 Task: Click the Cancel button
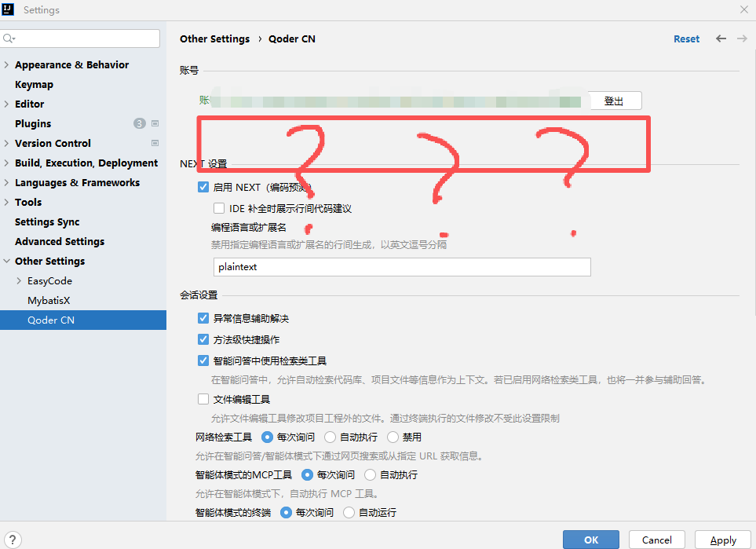point(656,540)
